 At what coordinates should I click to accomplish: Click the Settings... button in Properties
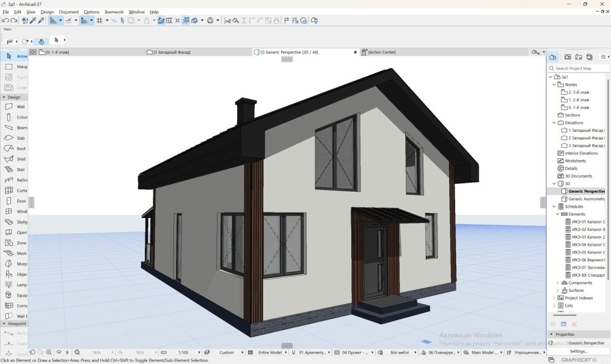coord(578,351)
